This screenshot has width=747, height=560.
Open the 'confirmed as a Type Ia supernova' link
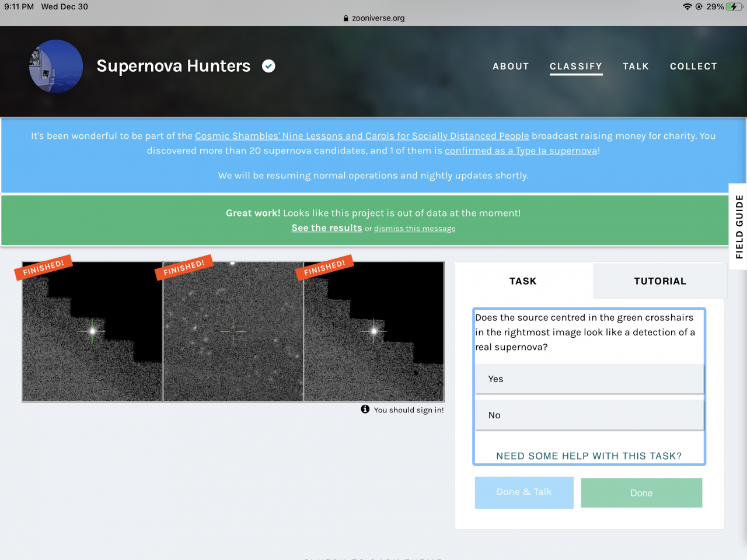coord(521,150)
